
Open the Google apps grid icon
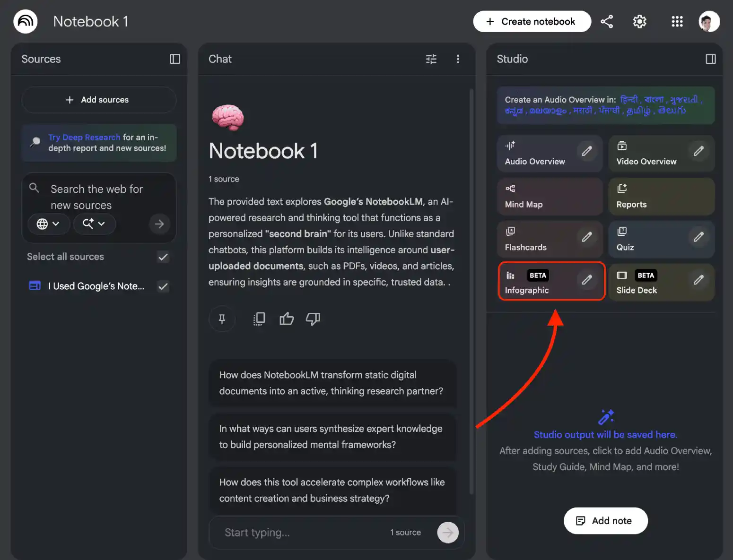pos(677,22)
